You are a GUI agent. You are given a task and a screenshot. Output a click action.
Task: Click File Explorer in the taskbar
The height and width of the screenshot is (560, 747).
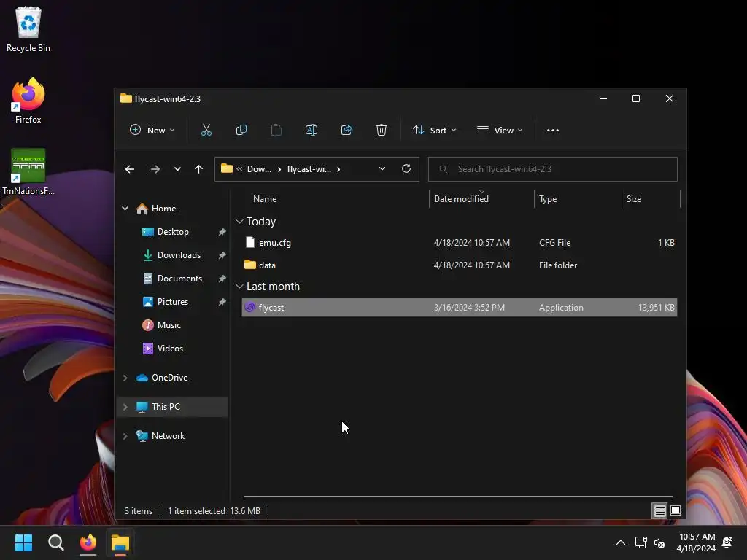click(x=120, y=542)
